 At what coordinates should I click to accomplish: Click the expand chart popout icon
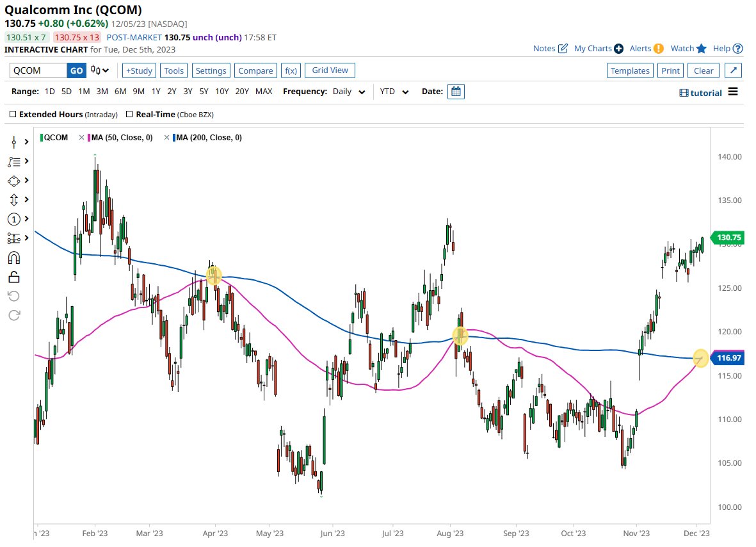click(734, 70)
